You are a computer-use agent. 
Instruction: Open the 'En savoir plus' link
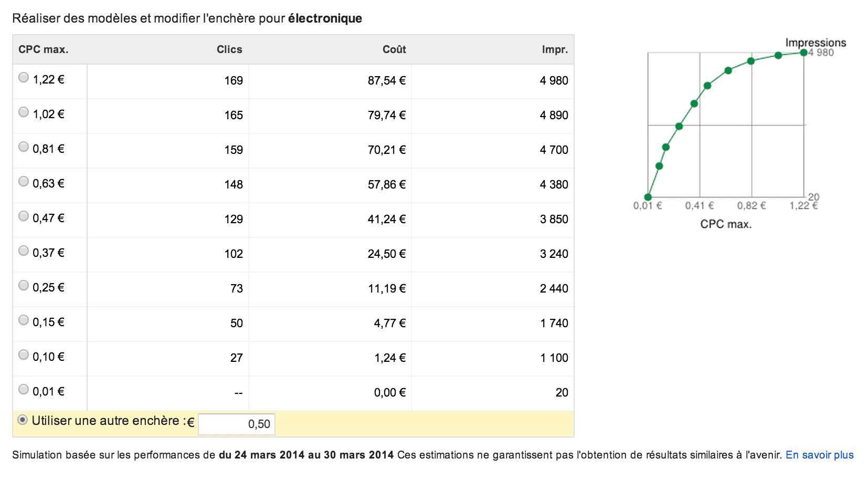tap(819, 455)
